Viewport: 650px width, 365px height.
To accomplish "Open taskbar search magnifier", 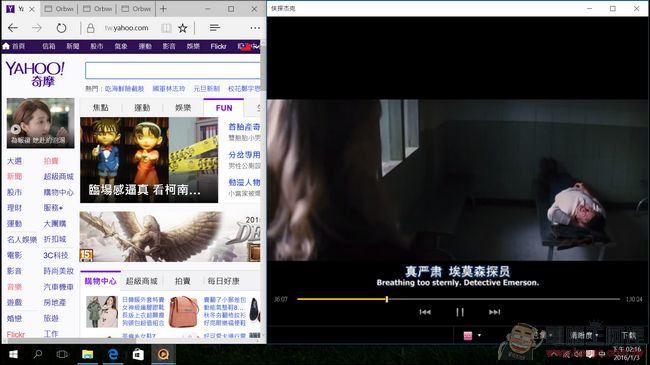I will 38,355.
